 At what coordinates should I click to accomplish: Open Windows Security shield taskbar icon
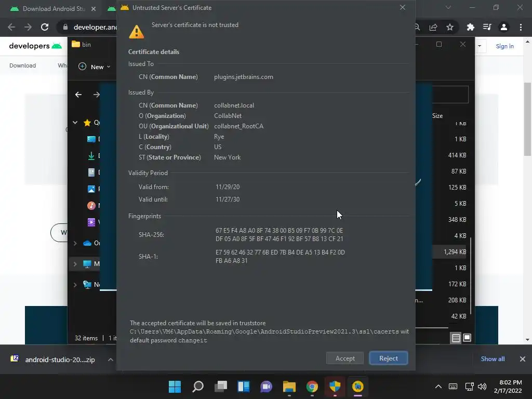point(335,387)
